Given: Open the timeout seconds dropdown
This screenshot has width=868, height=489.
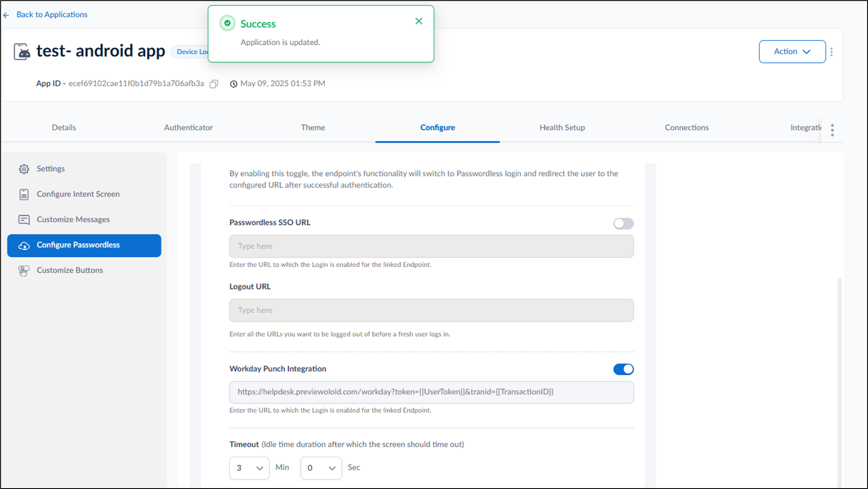Looking at the screenshot, I should pyautogui.click(x=321, y=468).
